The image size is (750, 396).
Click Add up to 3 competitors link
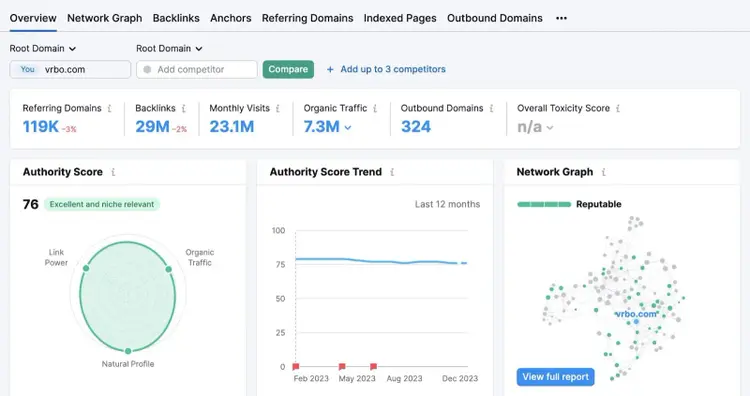pos(393,69)
